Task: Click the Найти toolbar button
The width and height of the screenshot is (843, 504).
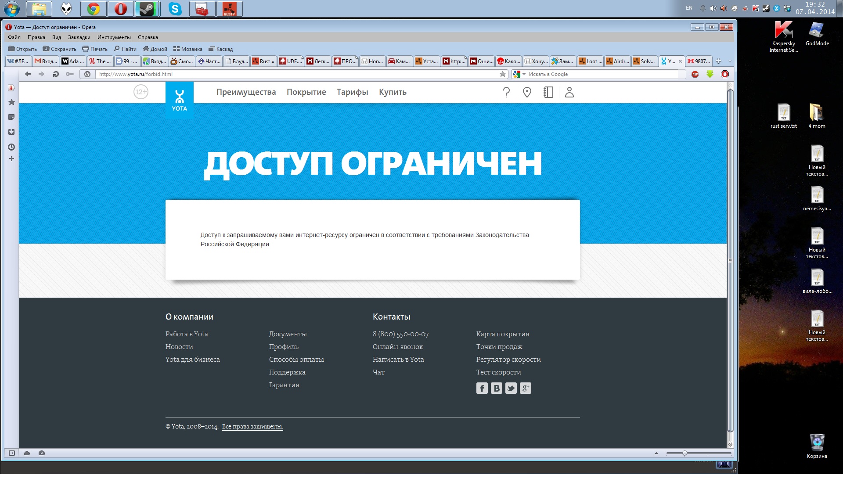Action: pos(125,49)
